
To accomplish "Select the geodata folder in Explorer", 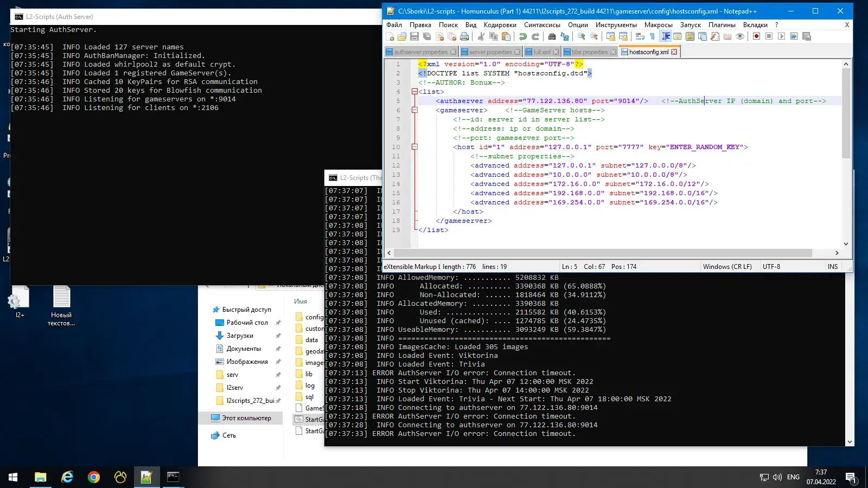I will (x=309, y=351).
